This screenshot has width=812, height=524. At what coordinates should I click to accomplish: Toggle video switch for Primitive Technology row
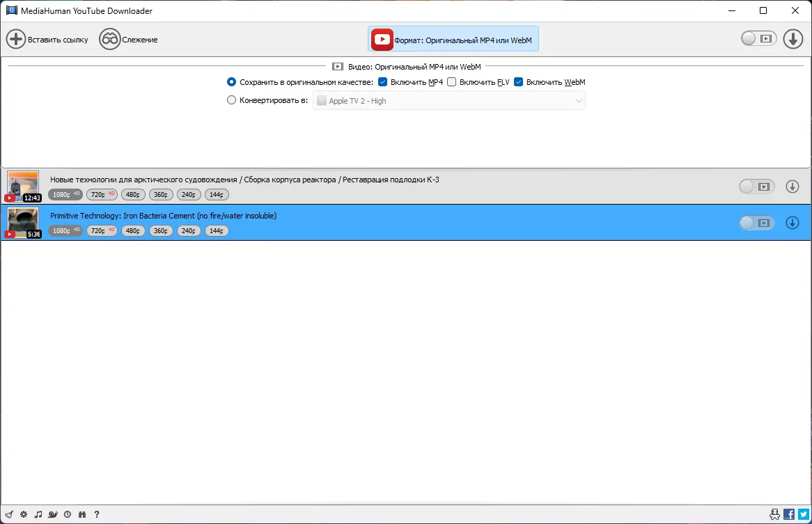coord(756,223)
